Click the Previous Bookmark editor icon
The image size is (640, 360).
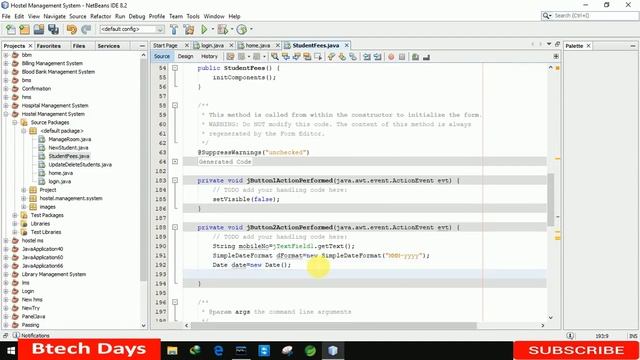(x=331, y=57)
